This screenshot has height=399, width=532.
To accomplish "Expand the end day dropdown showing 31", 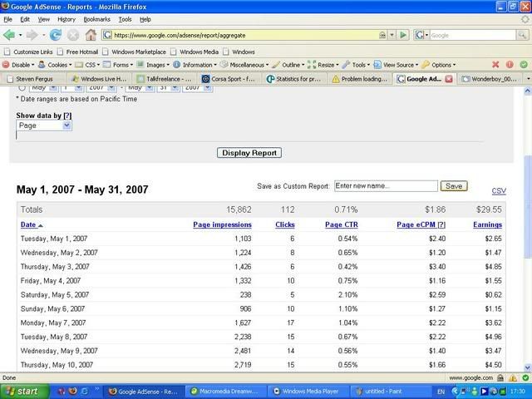I will pos(174,87).
